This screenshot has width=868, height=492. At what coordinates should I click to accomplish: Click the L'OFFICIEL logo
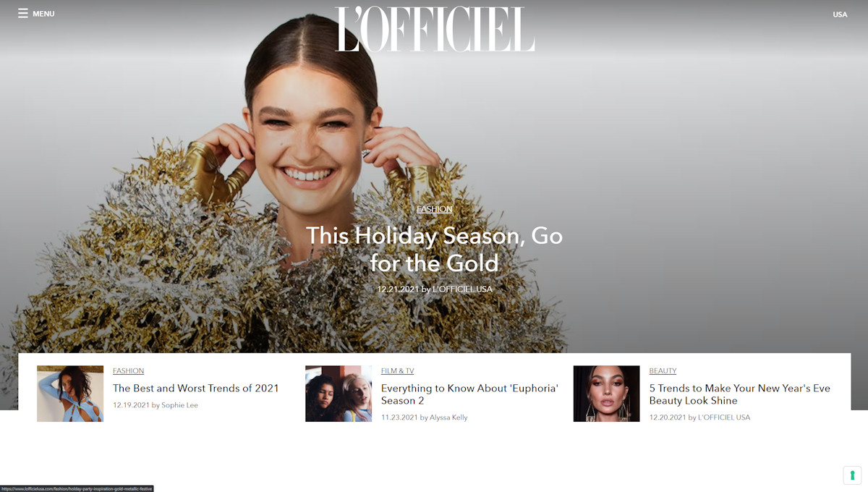tap(435, 30)
